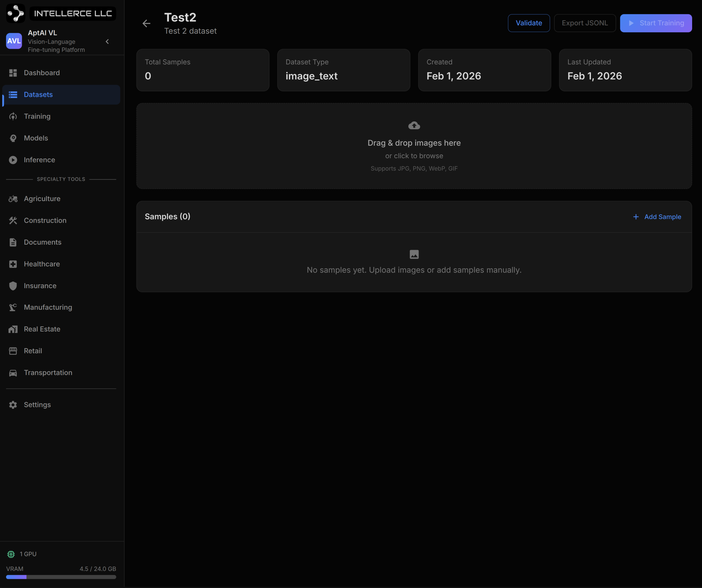Click the Real Estate building icon

tap(13, 329)
